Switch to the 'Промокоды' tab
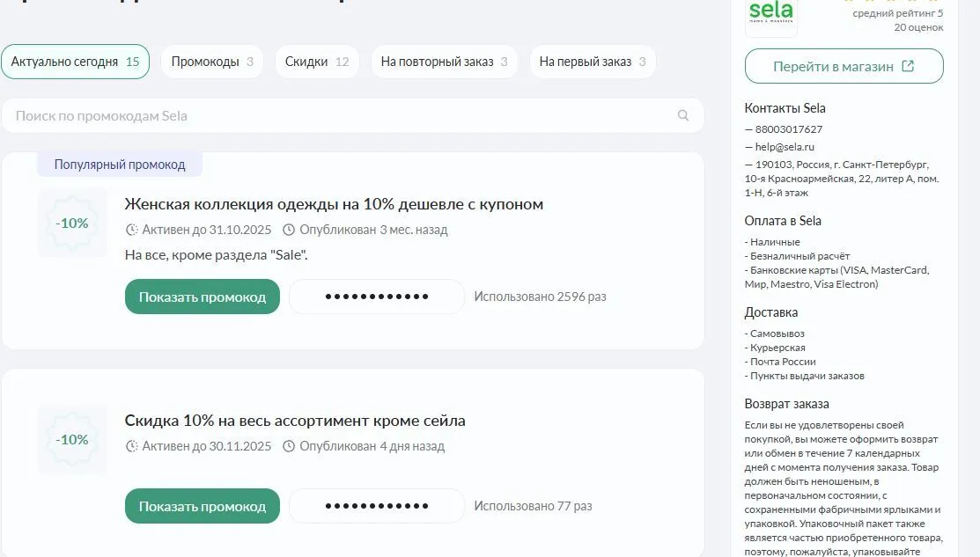980x557 pixels. coord(211,62)
